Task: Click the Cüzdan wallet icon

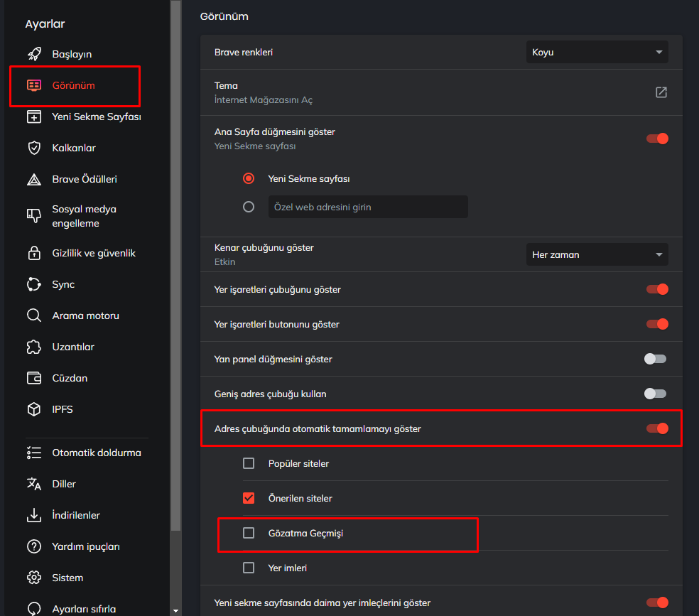Action: [34, 378]
